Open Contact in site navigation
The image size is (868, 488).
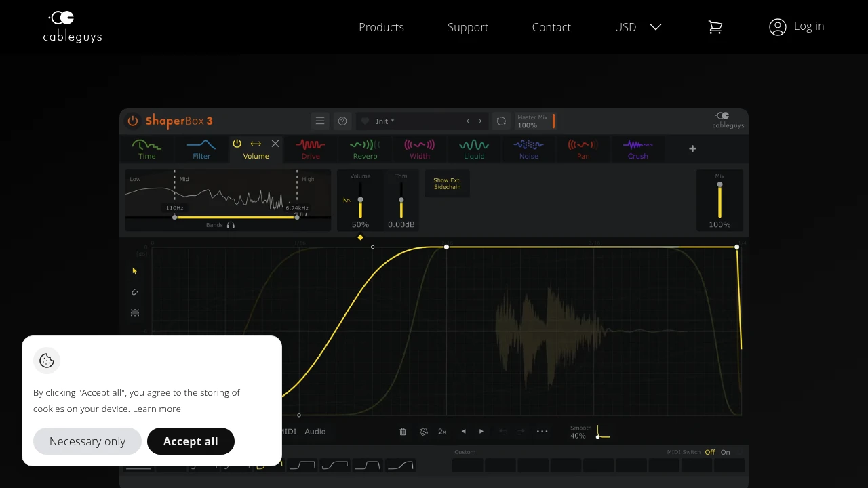[x=551, y=27]
